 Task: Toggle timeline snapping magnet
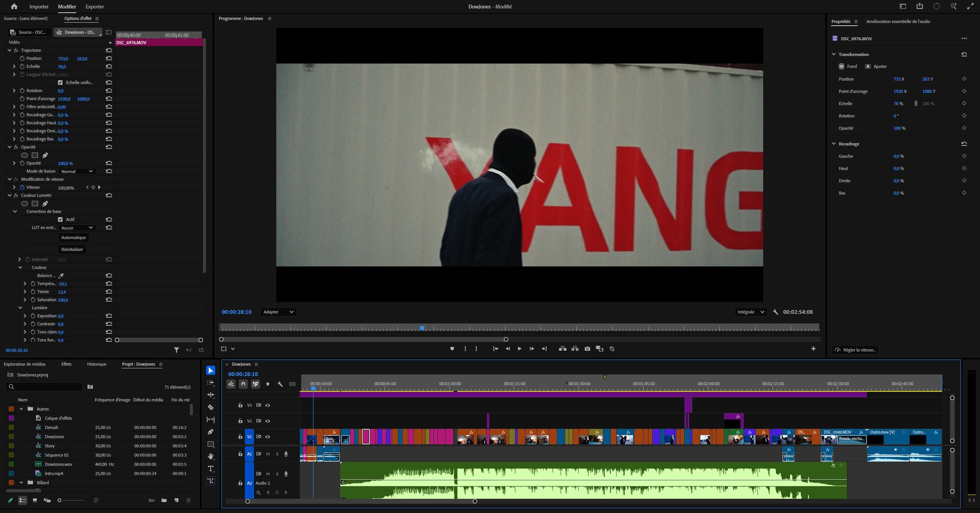(x=243, y=384)
